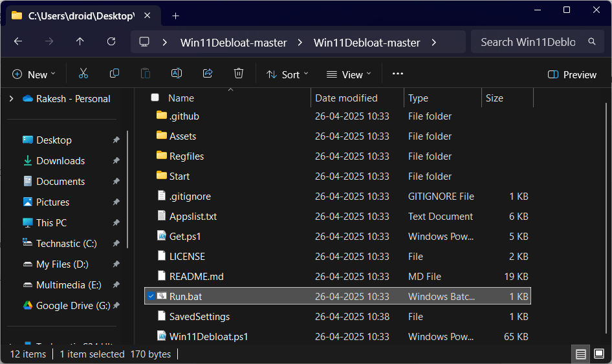Unpin Desktop using its pin icon
Image resolution: width=612 pixels, height=364 pixels.
(116, 140)
